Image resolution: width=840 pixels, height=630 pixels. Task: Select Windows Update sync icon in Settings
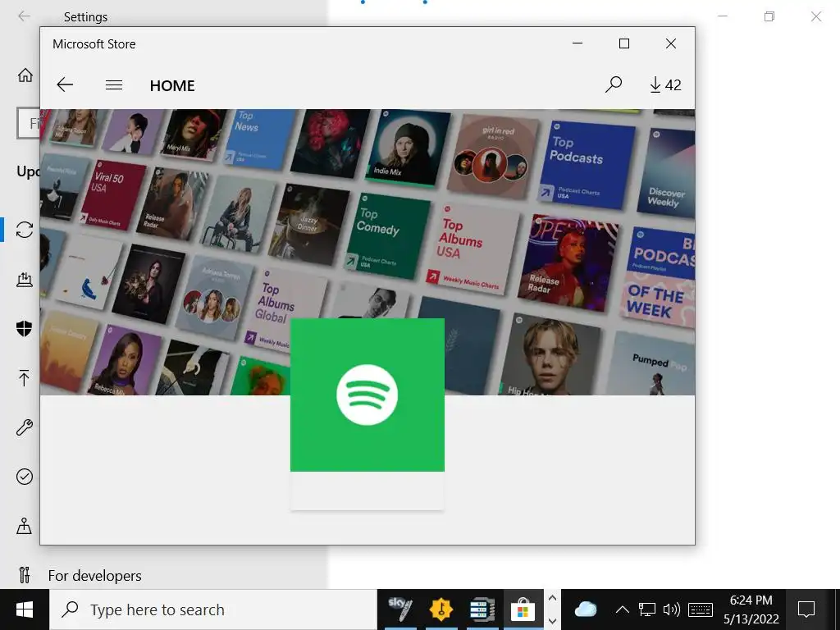[x=25, y=230]
